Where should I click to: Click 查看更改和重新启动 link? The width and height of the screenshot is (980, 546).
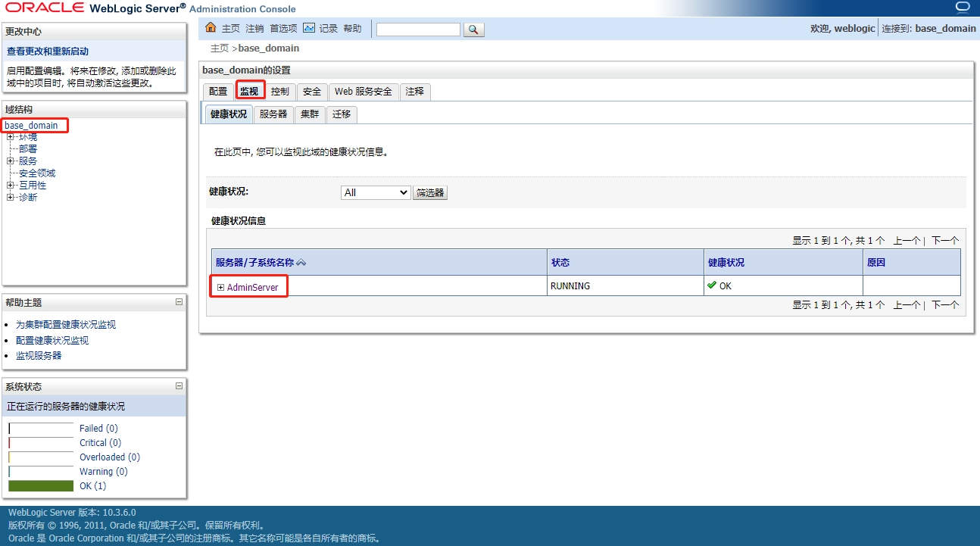click(48, 51)
